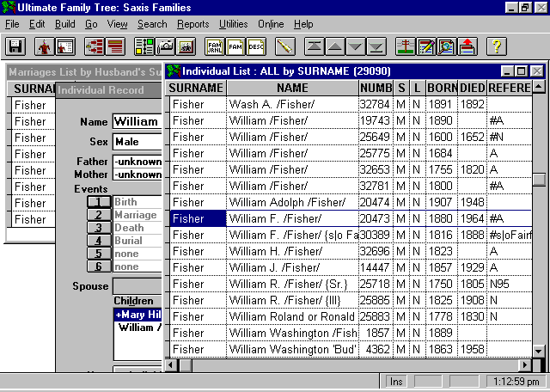Open the colored checklist toolbar icon
550x392 pixels.
click(144, 46)
